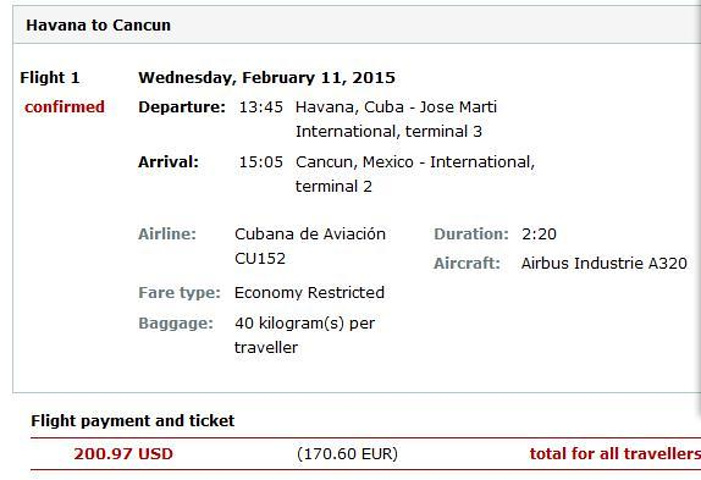Click the departure time 13:45
Image resolution: width=701 pixels, height=480 pixels.
click(x=260, y=107)
